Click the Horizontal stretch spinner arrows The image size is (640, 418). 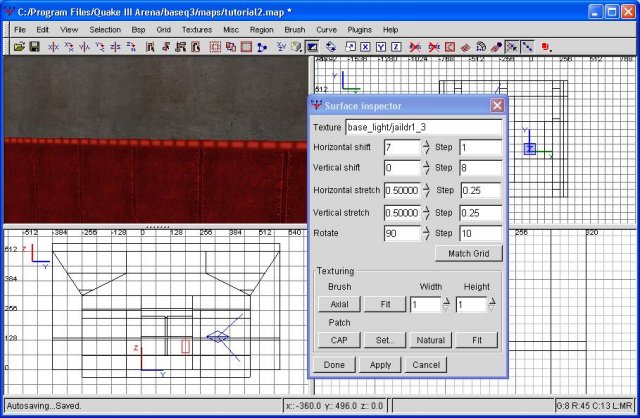click(x=426, y=190)
